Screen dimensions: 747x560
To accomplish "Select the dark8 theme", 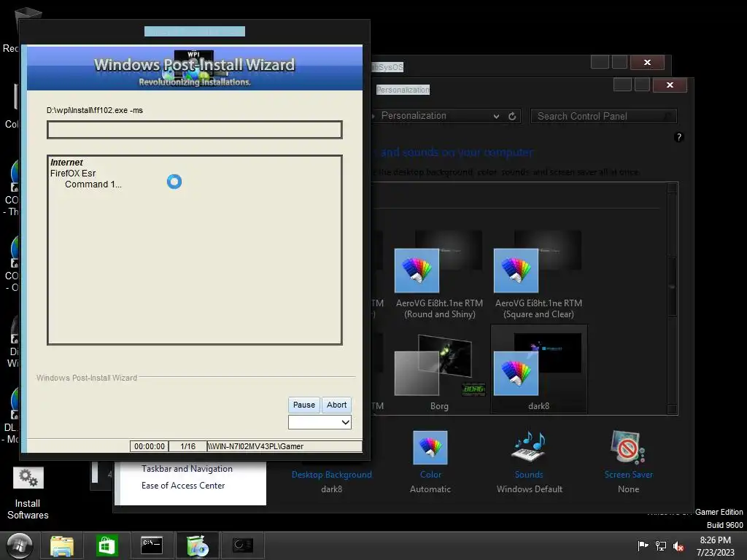I will [x=539, y=369].
